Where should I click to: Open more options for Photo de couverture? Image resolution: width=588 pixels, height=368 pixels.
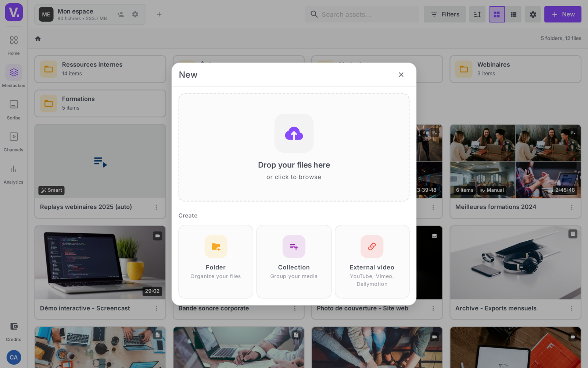point(433,308)
